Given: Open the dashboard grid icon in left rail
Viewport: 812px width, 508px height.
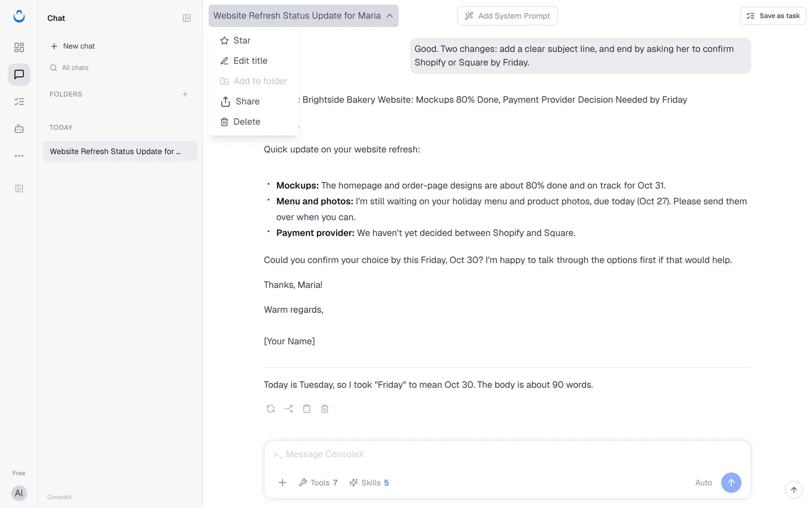Looking at the screenshot, I should (19, 47).
